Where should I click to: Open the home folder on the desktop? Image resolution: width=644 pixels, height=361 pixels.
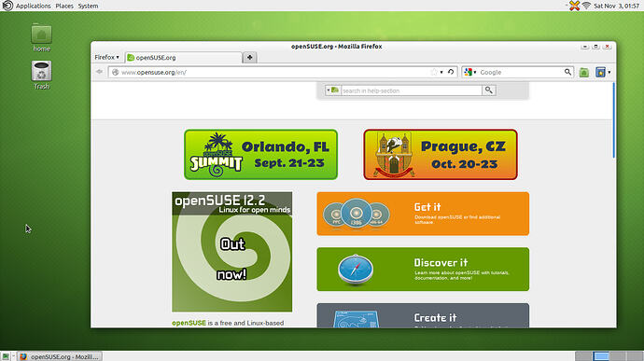point(41,37)
